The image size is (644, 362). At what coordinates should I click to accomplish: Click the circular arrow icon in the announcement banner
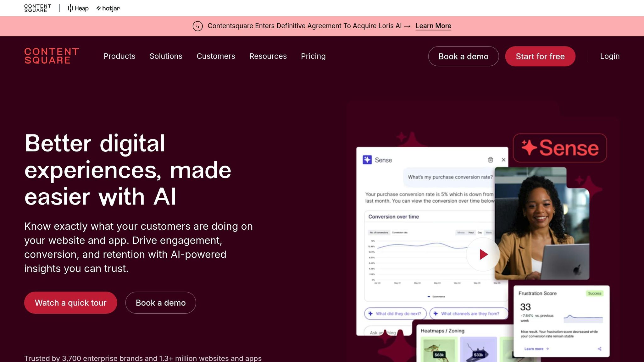pyautogui.click(x=198, y=26)
